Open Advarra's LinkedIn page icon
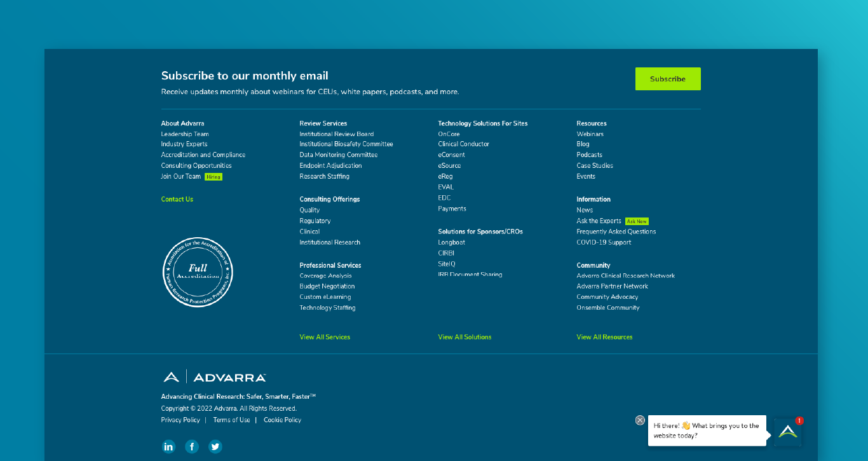Viewport: 868px width, 461px height. click(x=168, y=446)
